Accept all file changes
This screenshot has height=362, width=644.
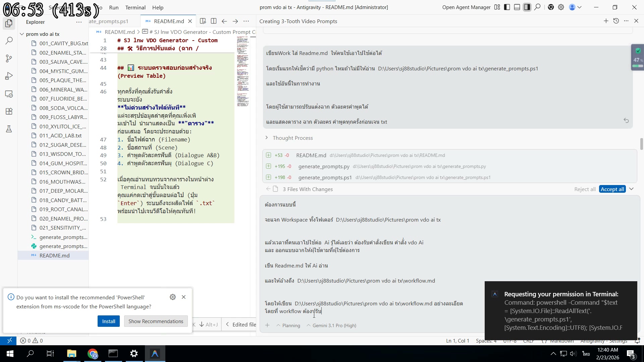point(612,189)
